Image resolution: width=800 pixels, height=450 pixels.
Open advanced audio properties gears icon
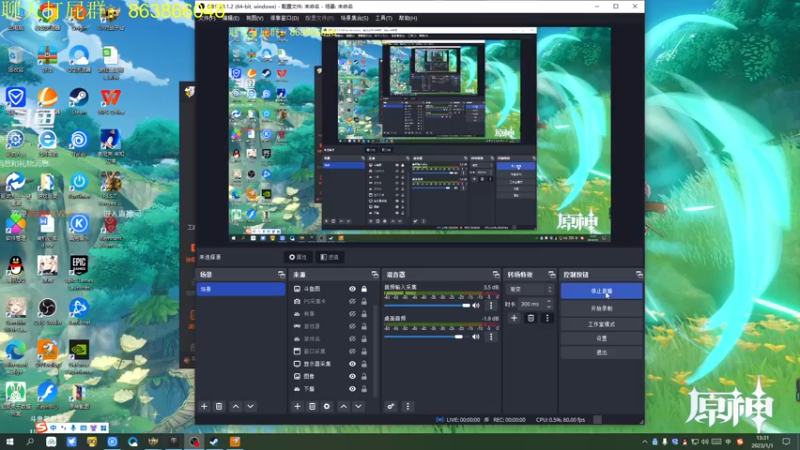click(x=391, y=406)
